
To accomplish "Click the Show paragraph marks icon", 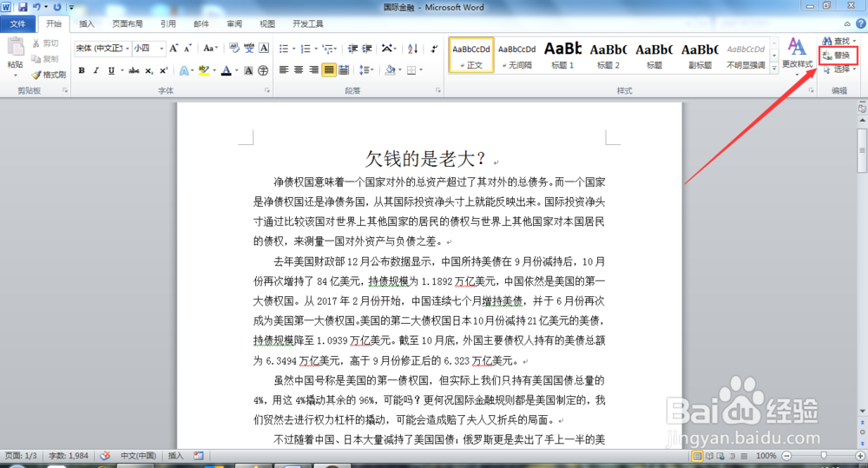I will pos(434,49).
